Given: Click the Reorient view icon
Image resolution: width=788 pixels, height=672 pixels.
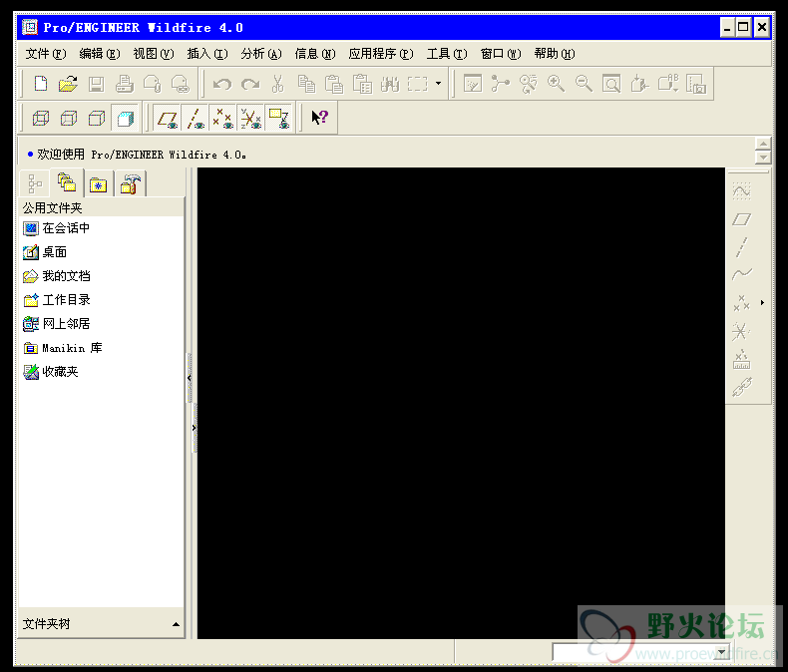Looking at the screenshot, I should coord(639,84).
